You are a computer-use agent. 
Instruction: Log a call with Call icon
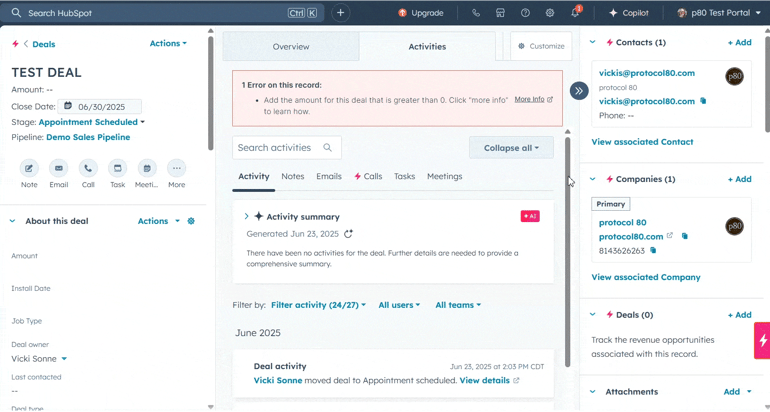pos(88,169)
